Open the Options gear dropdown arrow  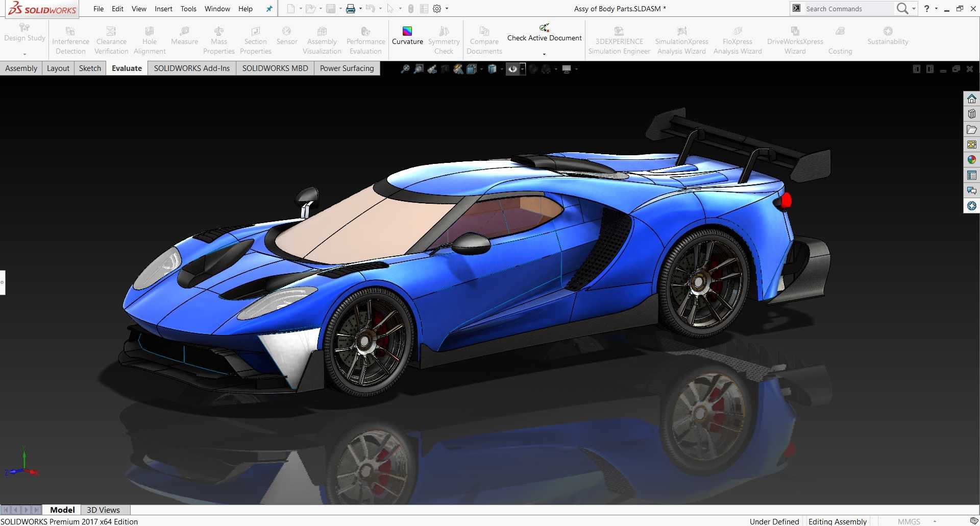tap(447, 9)
